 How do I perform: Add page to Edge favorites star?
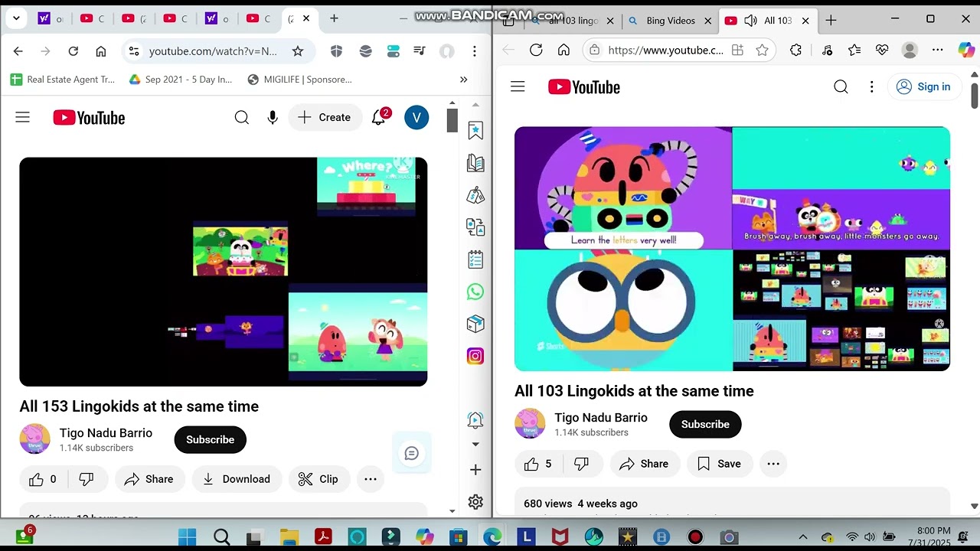pos(762,50)
